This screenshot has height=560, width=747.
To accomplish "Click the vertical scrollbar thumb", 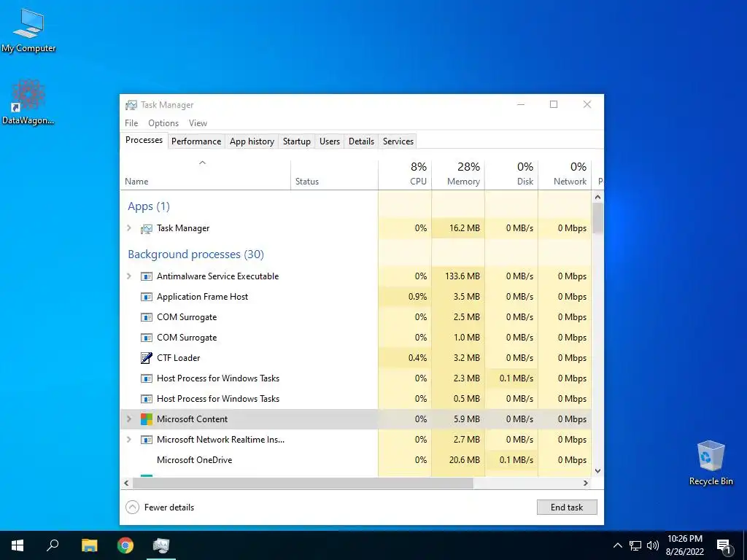I will [598, 218].
